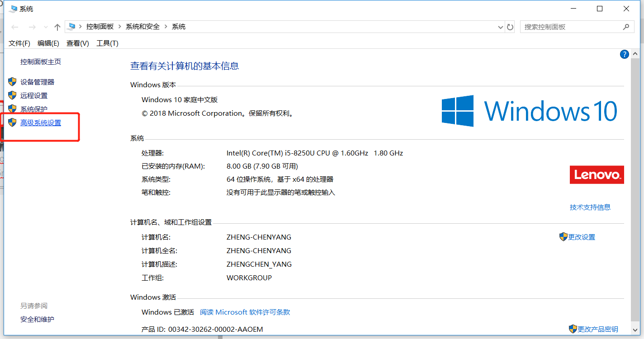Screen dimensions: 644x339
Task: Select product ID 00342-30262-00002-AAOEM
Action: (x=215, y=330)
